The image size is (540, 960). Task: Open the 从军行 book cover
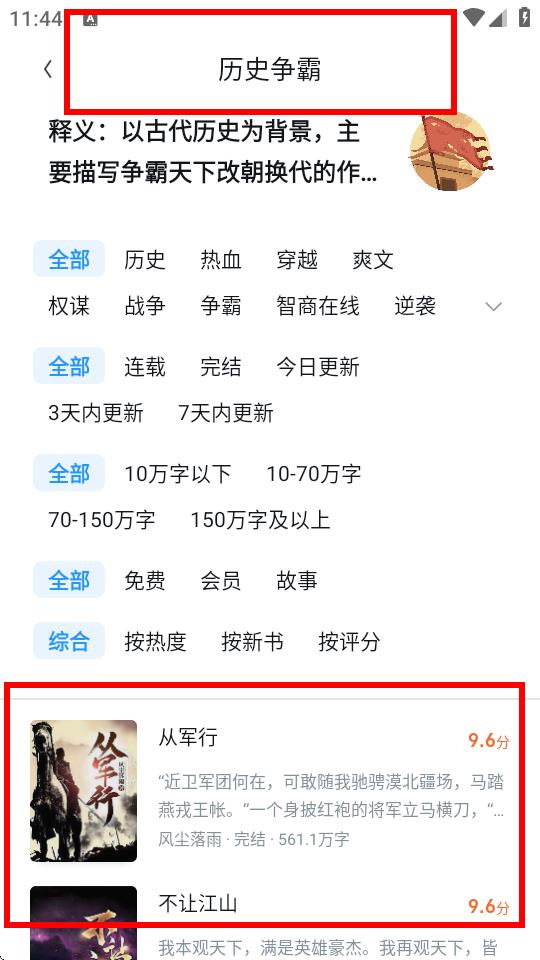tap(84, 791)
